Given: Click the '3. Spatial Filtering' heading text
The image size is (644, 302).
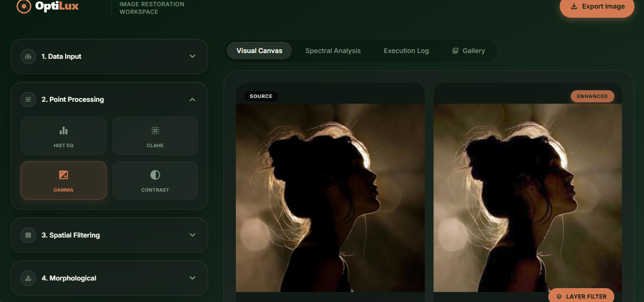Looking at the screenshot, I should tap(71, 235).
